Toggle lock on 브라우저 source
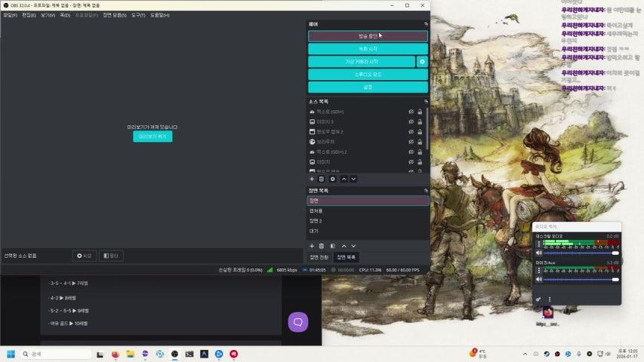Image resolution: width=644 pixels, height=362 pixels. coord(420,142)
